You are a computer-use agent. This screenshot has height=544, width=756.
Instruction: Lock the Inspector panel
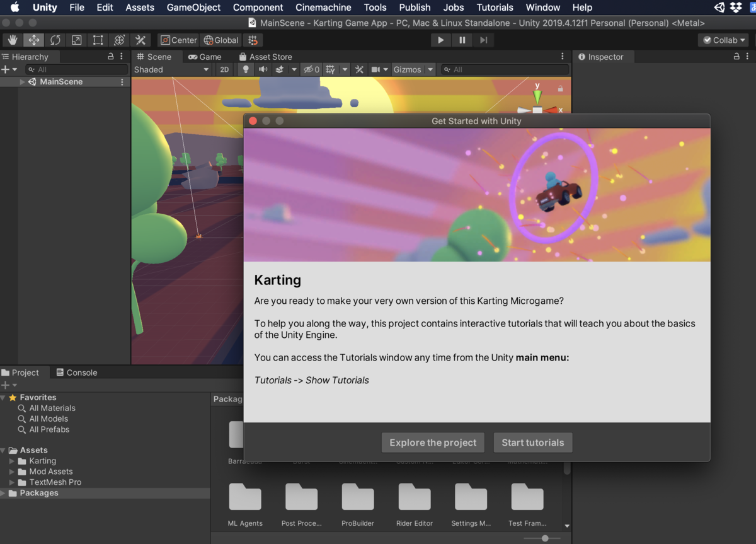click(x=736, y=56)
